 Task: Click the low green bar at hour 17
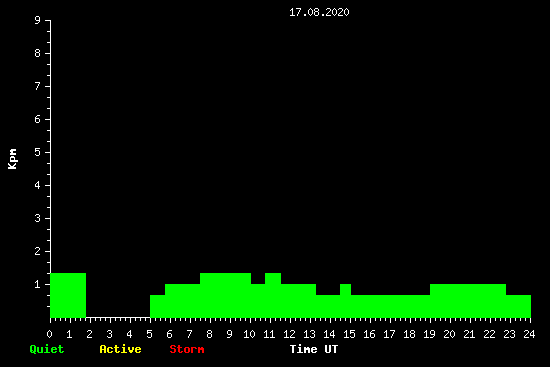click(390, 306)
